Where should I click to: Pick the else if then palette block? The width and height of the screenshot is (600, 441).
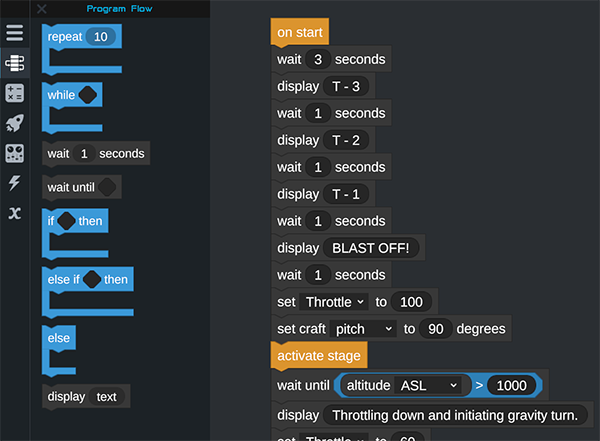click(x=63, y=279)
